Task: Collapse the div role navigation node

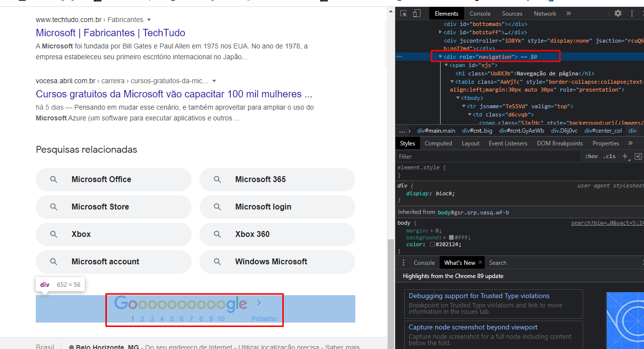Action: point(440,57)
